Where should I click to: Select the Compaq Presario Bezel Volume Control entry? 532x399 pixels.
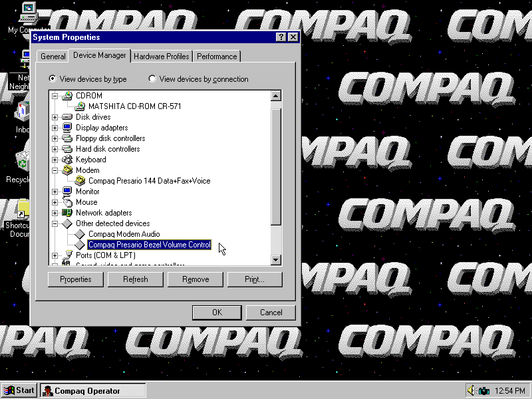(149, 245)
